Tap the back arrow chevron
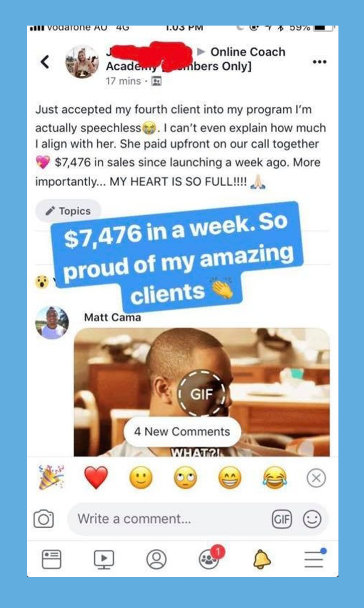The width and height of the screenshot is (364, 608). point(45,62)
